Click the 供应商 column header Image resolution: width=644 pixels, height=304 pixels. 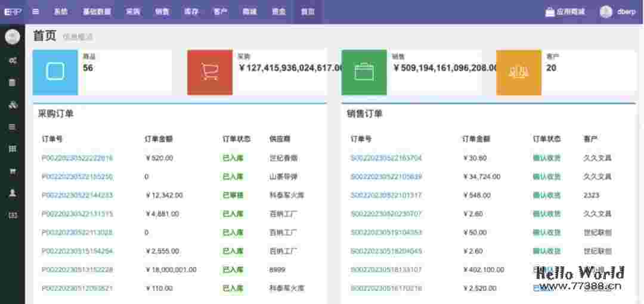[x=280, y=139]
